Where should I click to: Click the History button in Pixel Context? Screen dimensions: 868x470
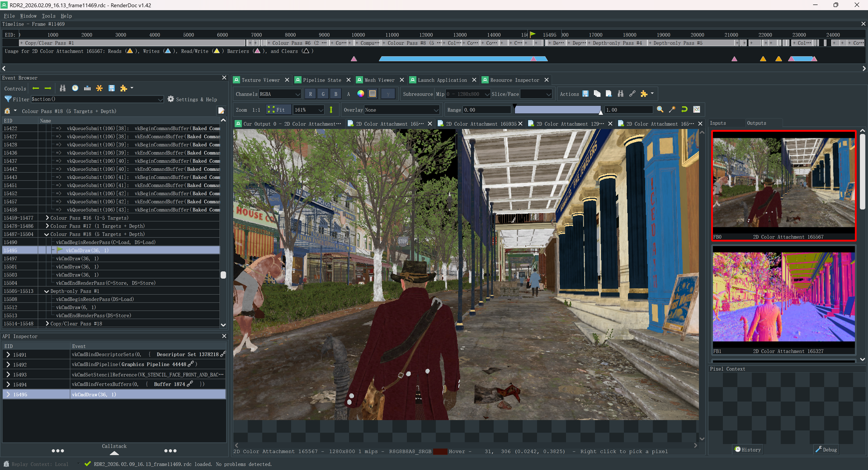click(x=747, y=449)
